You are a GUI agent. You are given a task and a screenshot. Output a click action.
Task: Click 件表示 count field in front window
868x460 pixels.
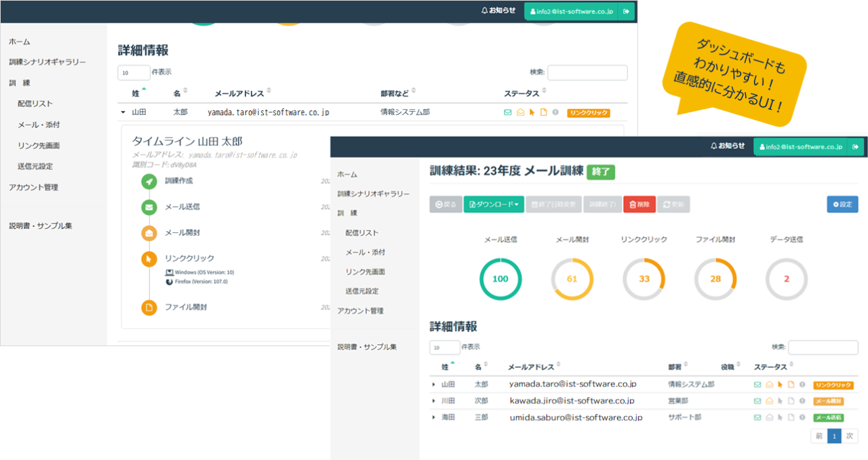coord(445,348)
